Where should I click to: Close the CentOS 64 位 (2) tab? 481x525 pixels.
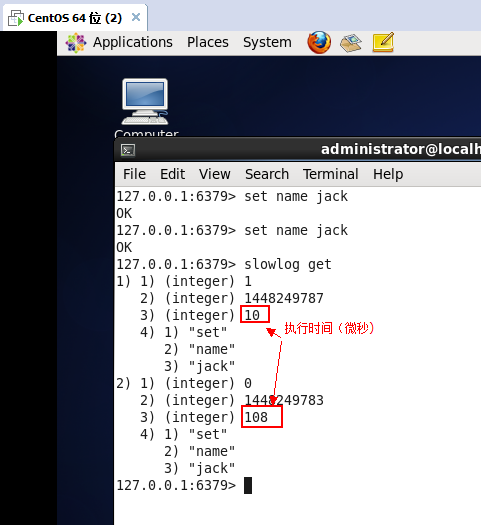[136, 17]
